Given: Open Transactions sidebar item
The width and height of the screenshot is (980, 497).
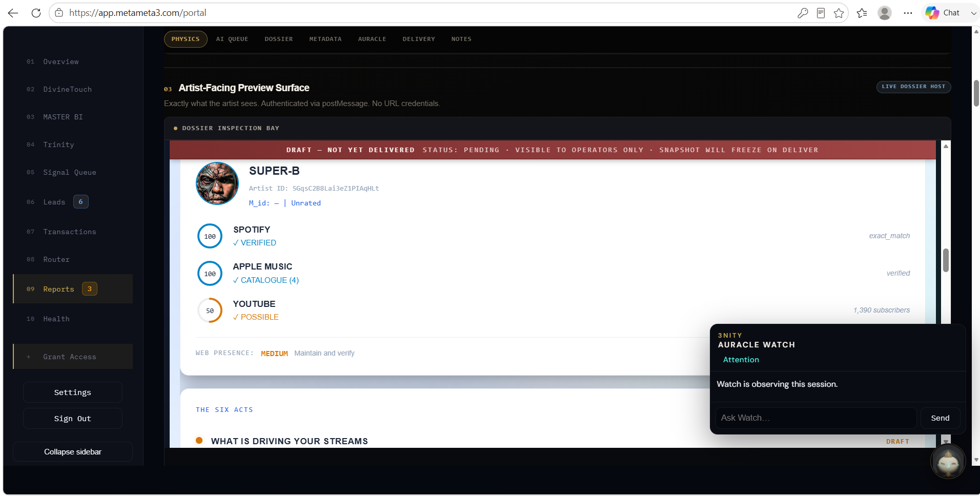Looking at the screenshot, I should coord(73,232).
